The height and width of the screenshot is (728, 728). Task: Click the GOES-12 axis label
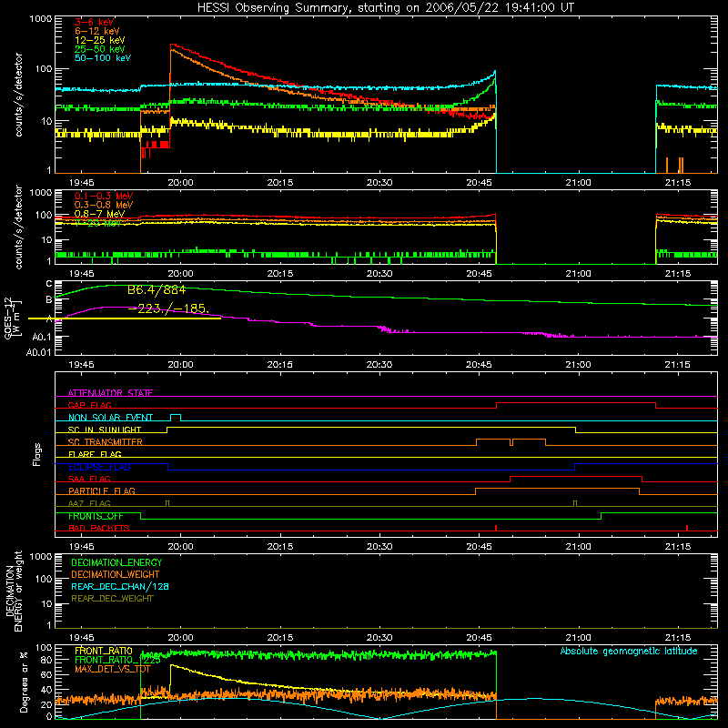pyautogui.click(x=8, y=318)
